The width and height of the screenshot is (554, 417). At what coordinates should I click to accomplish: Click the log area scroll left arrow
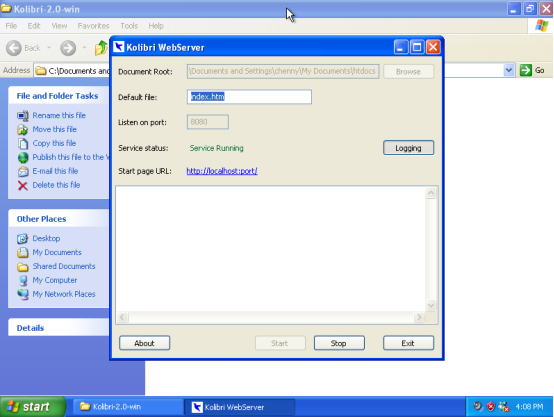click(122, 317)
